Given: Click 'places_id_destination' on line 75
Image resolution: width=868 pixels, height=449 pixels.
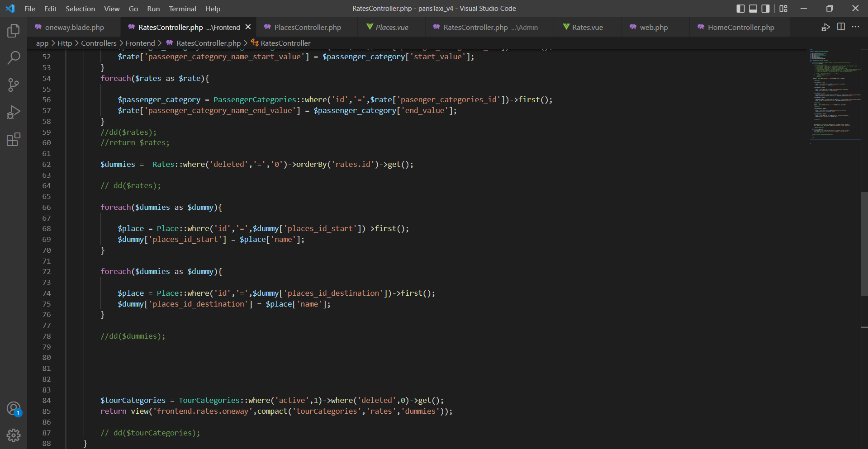Looking at the screenshot, I should 199,304.
